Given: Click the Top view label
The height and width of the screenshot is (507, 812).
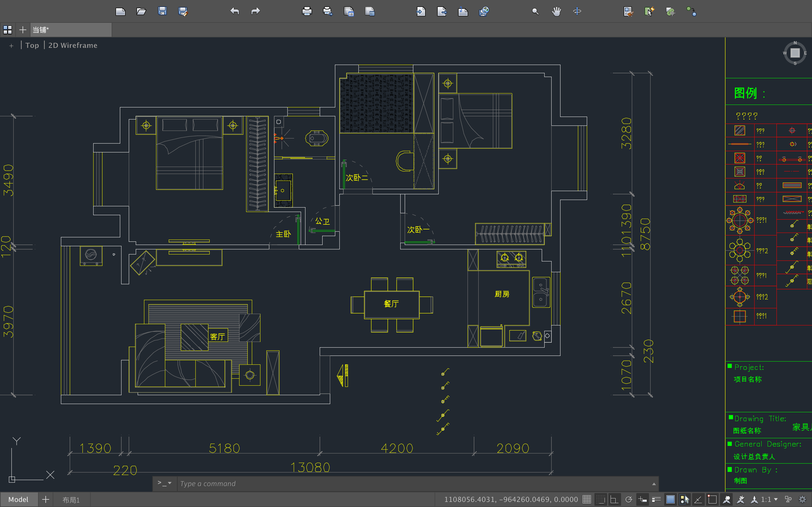Looking at the screenshot, I should click(32, 45).
